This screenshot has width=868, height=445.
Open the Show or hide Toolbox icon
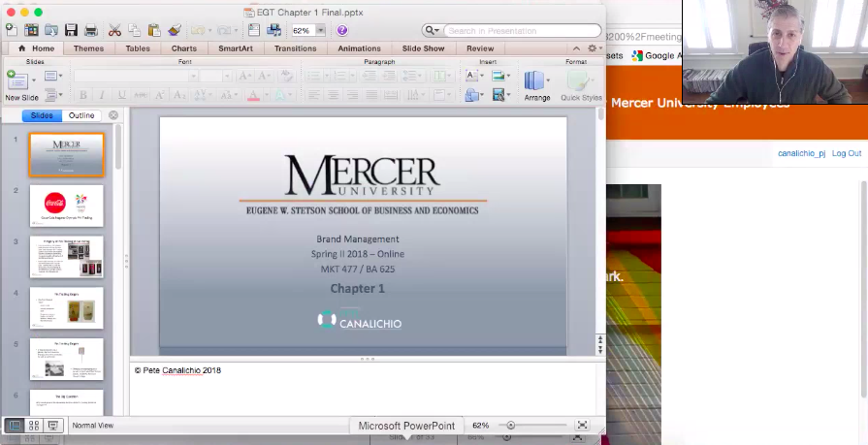253,30
